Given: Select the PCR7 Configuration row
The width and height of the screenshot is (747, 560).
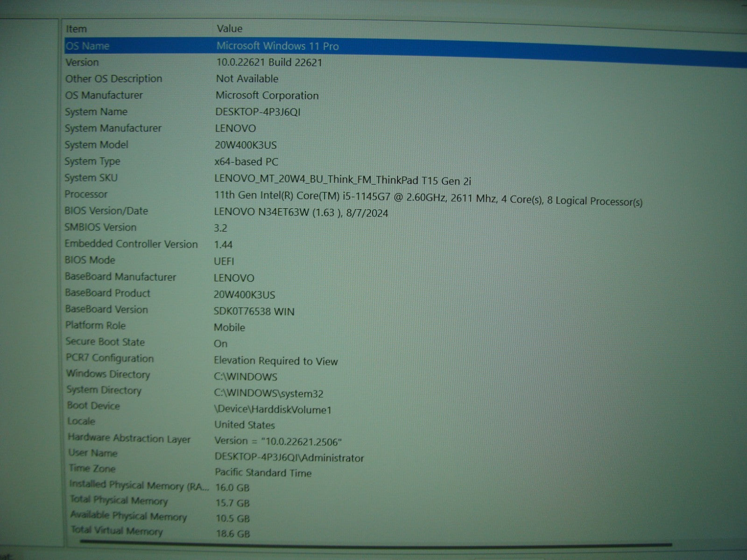Looking at the screenshot, I should pyautogui.click(x=110, y=358).
